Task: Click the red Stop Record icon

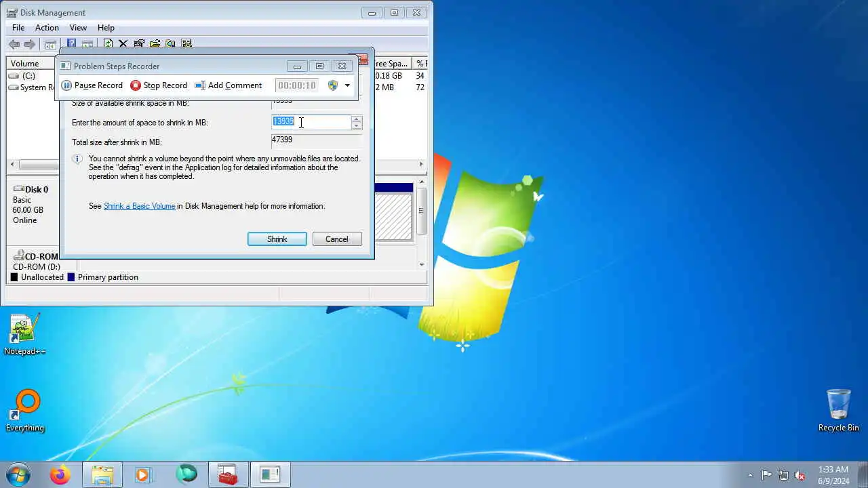Action: click(x=136, y=85)
